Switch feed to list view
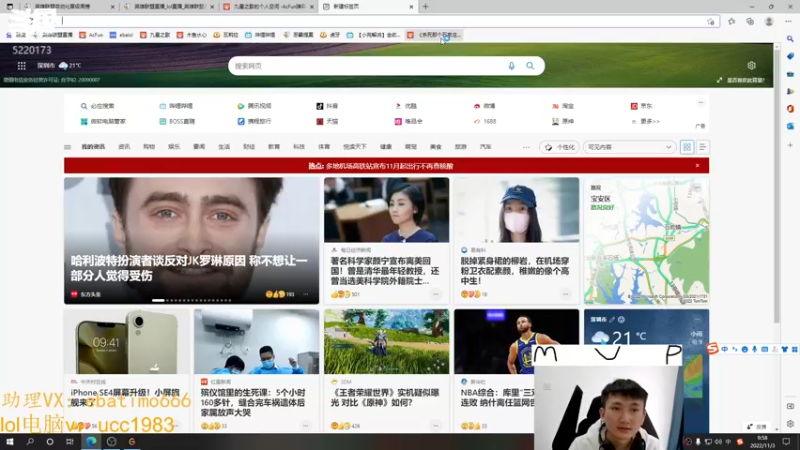 [x=702, y=147]
